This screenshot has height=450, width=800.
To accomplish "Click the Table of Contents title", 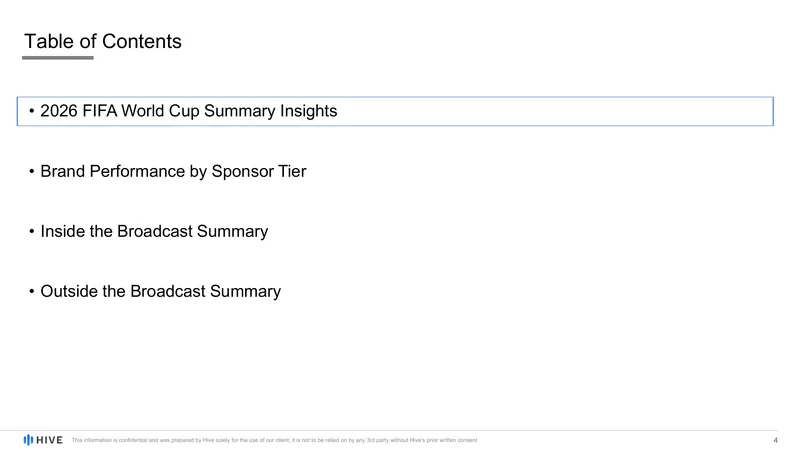I will tap(103, 41).
